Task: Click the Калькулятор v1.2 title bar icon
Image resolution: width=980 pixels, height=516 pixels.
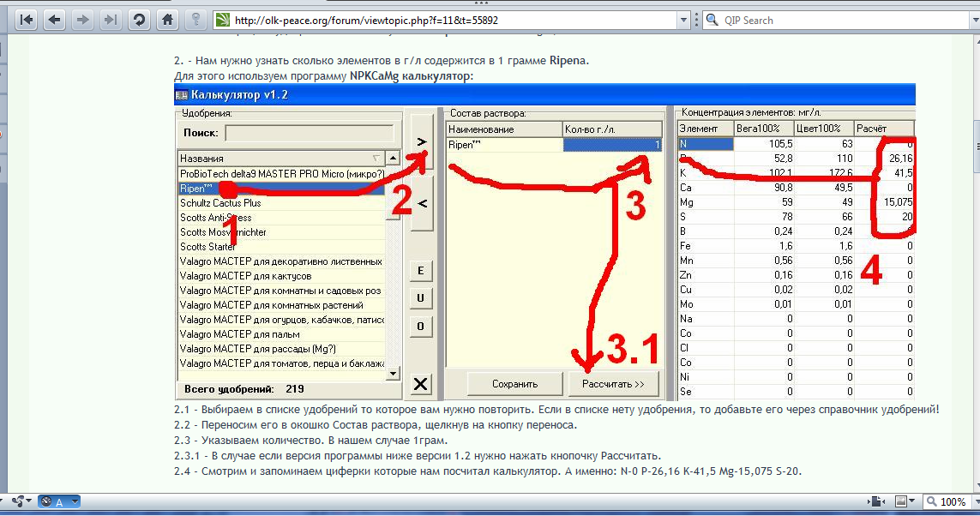Action: pyautogui.click(x=182, y=95)
